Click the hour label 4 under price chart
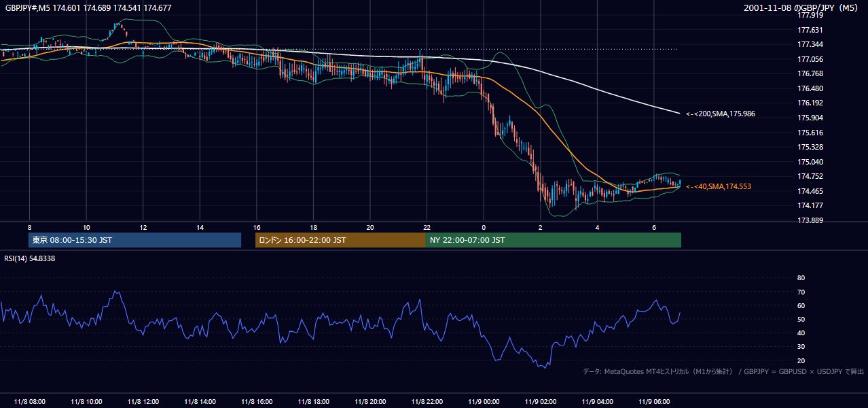The width and height of the screenshot is (868, 408). coord(597,227)
